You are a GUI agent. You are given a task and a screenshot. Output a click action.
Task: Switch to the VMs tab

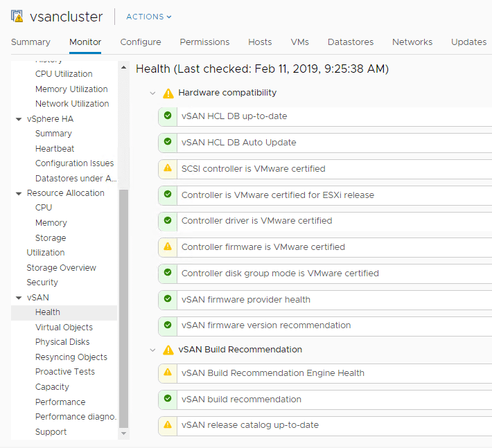pyautogui.click(x=299, y=42)
